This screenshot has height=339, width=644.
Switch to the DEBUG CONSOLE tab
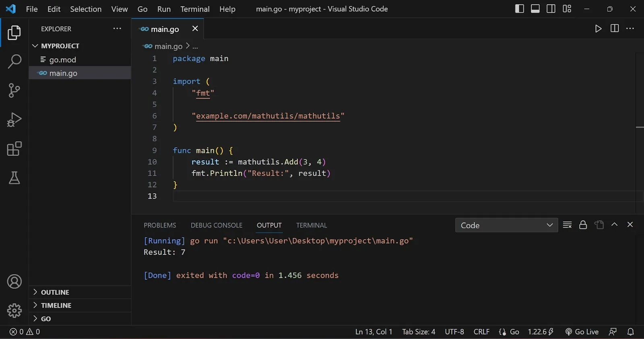click(217, 225)
